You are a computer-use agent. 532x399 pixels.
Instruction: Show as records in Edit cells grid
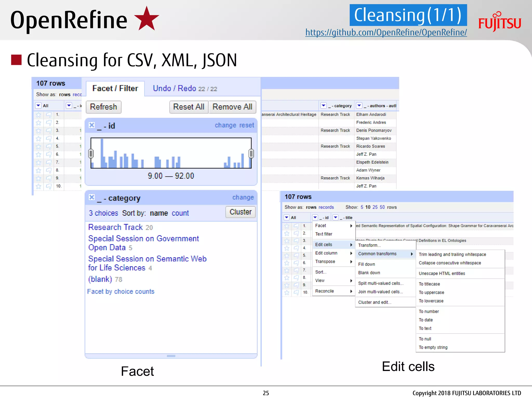[x=326, y=207]
